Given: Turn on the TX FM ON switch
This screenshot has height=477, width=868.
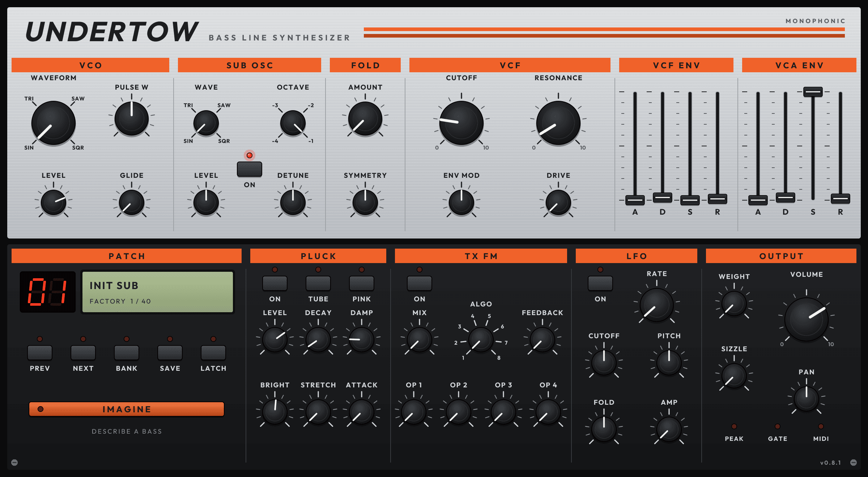Looking at the screenshot, I should tap(420, 283).
